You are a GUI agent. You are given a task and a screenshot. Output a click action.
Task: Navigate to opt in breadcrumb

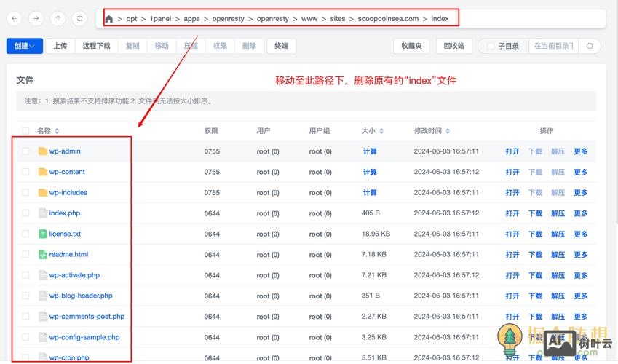pos(132,19)
